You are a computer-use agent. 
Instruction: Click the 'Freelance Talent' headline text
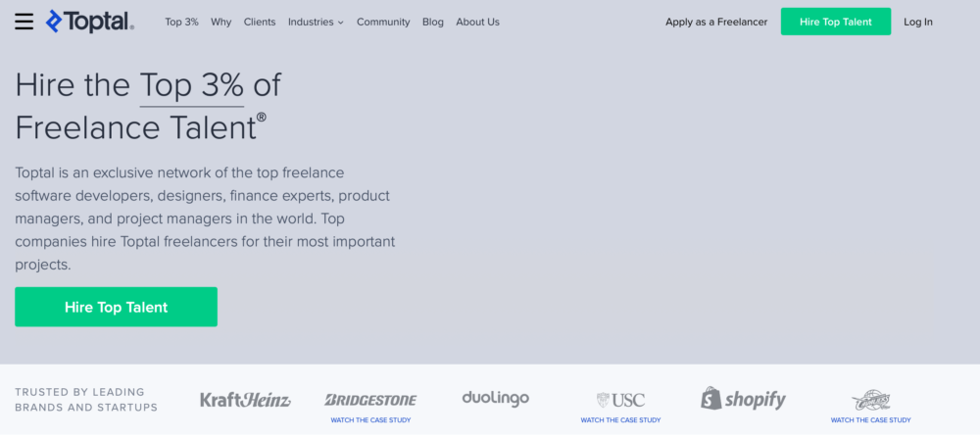pos(140,128)
